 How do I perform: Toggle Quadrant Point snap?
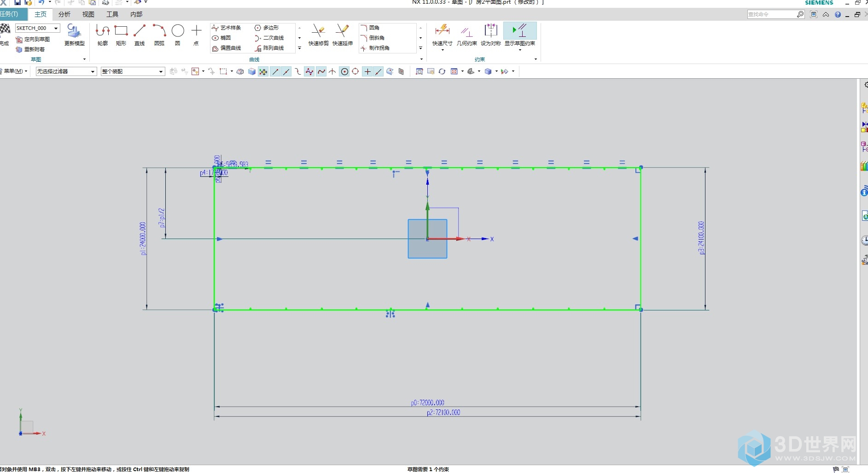coord(355,71)
